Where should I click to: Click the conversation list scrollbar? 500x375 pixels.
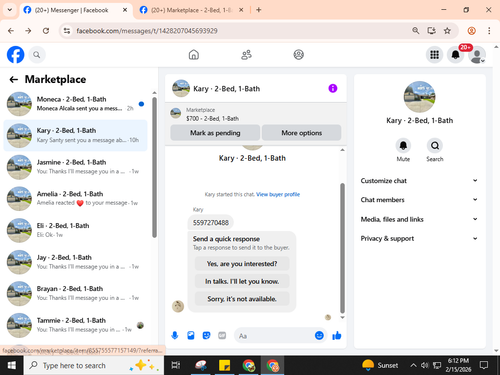[x=154, y=167]
